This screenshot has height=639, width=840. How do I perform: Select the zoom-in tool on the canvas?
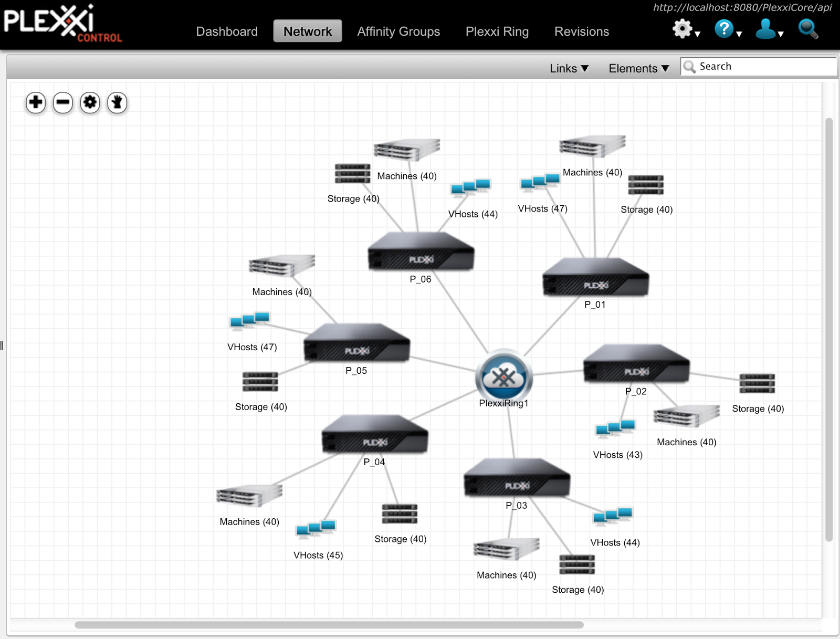coord(35,103)
